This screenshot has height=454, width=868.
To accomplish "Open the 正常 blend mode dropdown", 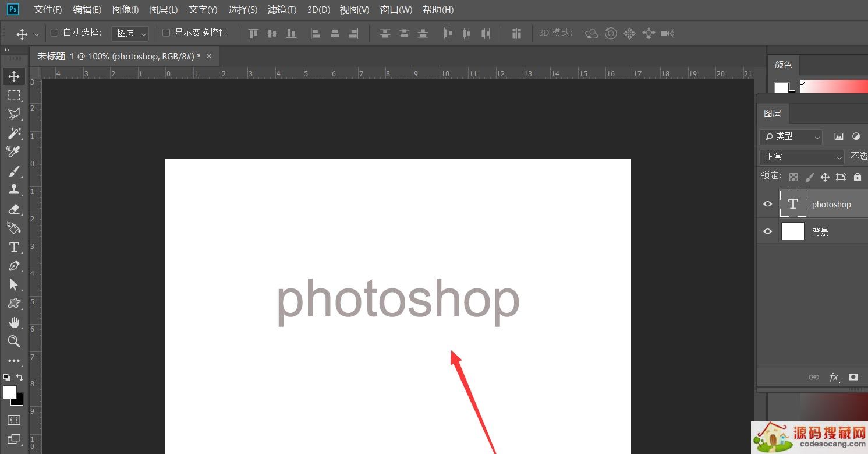I will pos(802,157).
